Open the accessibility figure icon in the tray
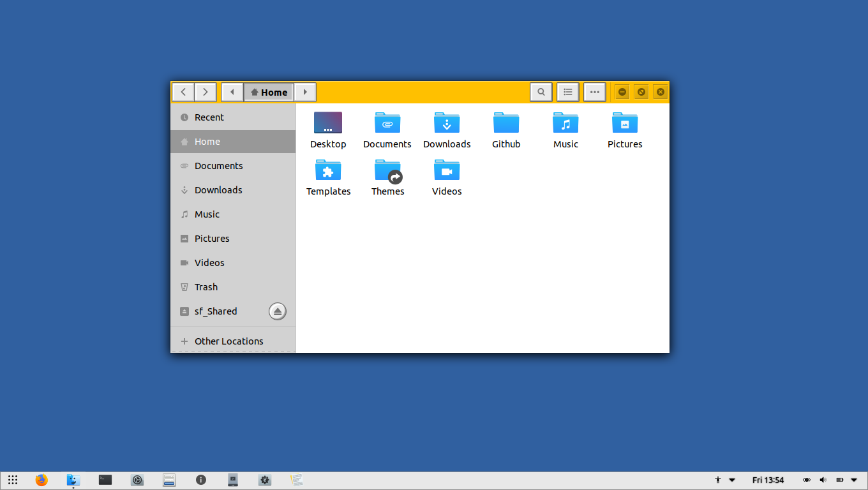This screenshot has width=868, height=490. [718, 480]
